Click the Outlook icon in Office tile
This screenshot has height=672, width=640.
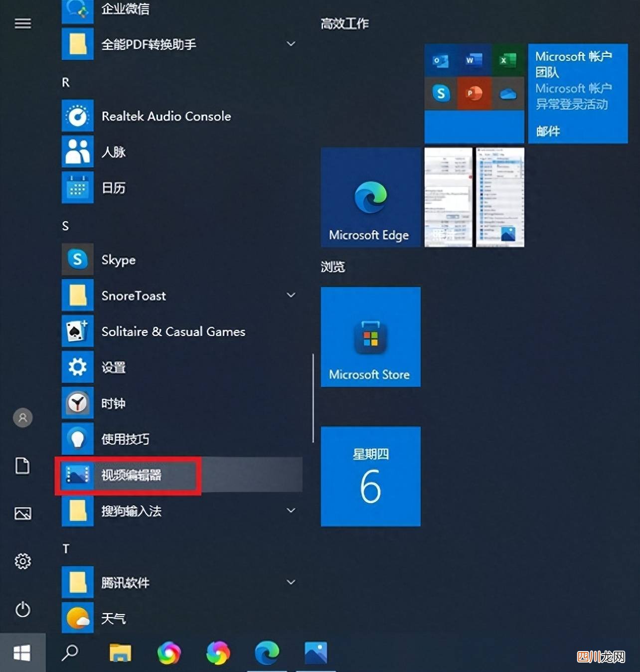coord(441,60)
